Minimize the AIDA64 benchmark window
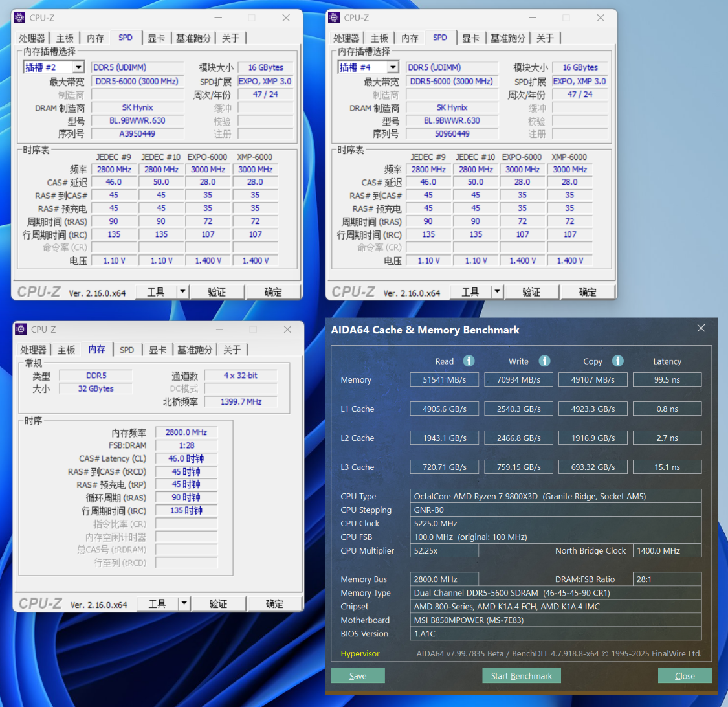Viewport: 728px width, 707px height. tap(667, 328)
